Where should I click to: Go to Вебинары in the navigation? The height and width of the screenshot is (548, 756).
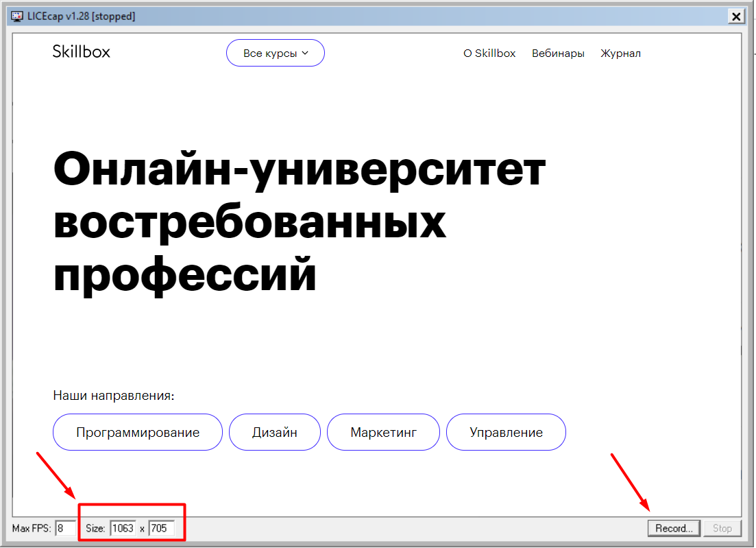pos(558,53)
